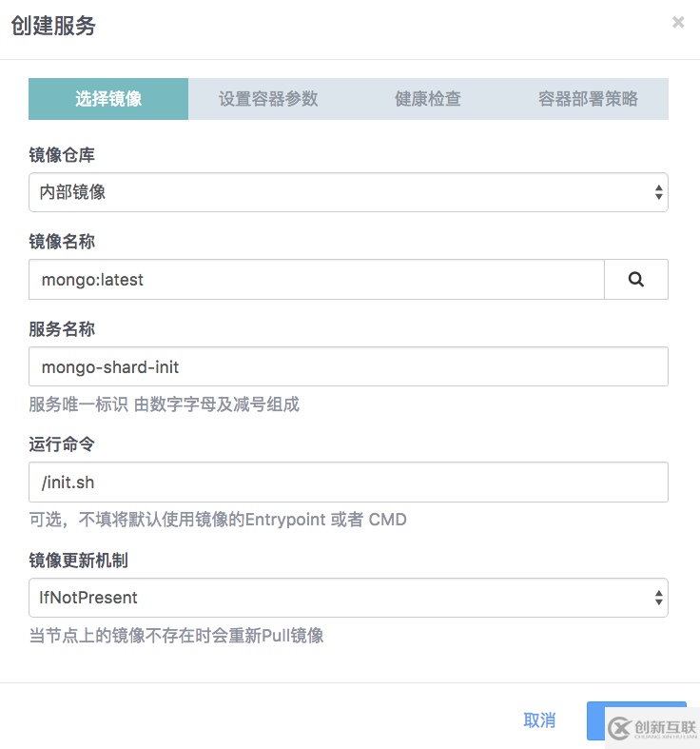Expand the 内部镜像 repository dropdown
This screenshot has width=700, height=749.
(348, 192)
